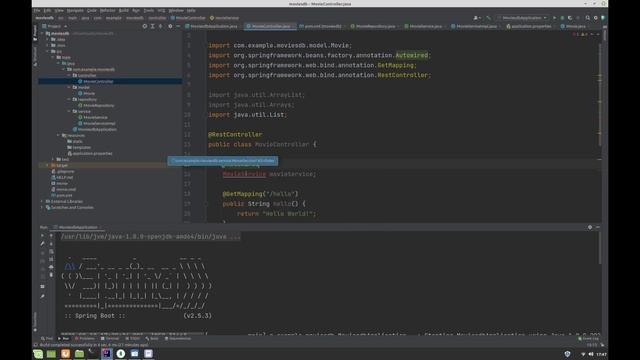Click the run with coverage icon

pyautogui.click(x=570, y=18)
